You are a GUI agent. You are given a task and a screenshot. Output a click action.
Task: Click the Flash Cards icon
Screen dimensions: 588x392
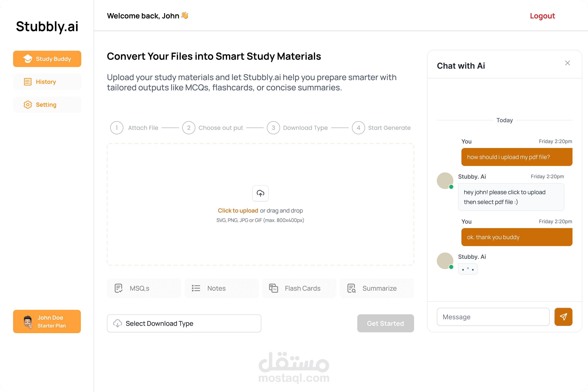pos(273,288)
